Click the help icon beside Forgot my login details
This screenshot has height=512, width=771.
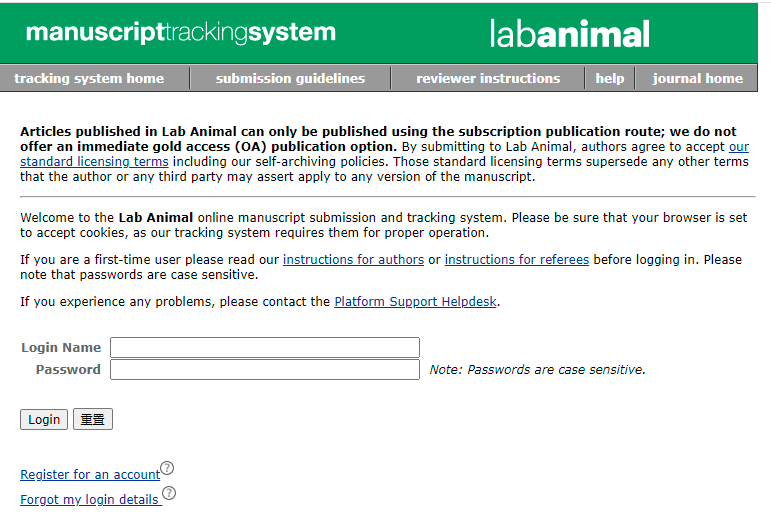click(x=169, y=493)
